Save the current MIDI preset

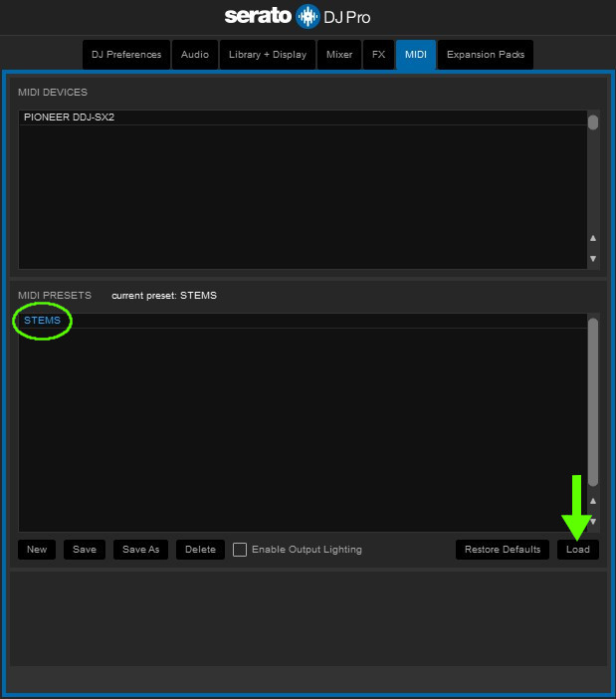[85, 550]
